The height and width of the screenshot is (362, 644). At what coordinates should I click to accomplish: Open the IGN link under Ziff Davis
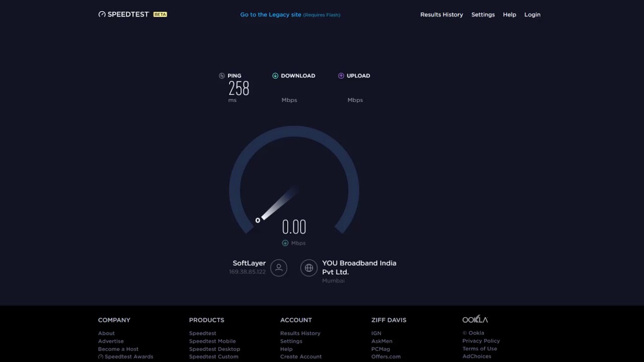click(x=376, y=333)
